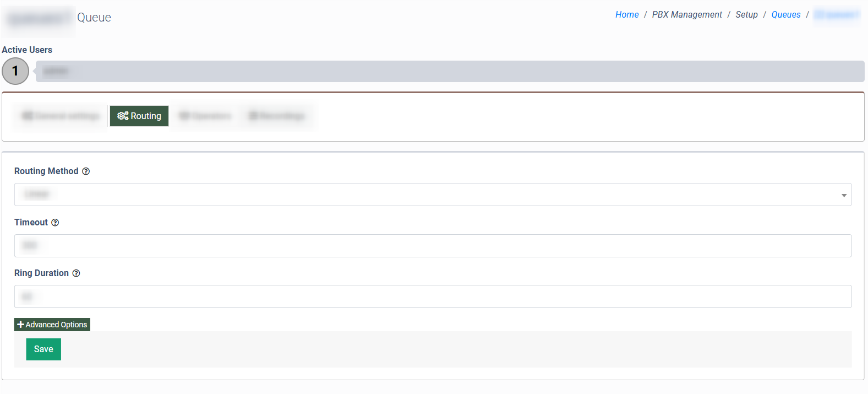The image size is (868, 394).
Task: Switch to the General settings tab
Action: click(x=61, y=116)
